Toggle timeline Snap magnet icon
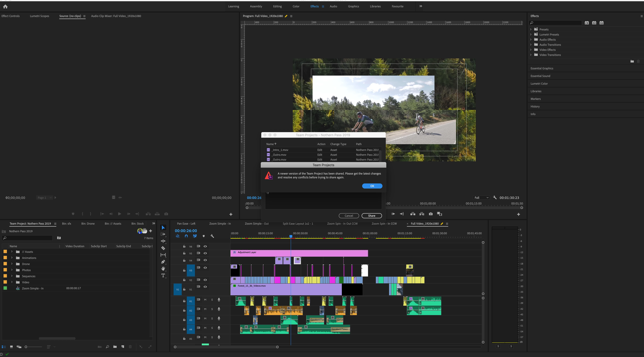This screenshot has width=644, height=357. click(186, 236)
